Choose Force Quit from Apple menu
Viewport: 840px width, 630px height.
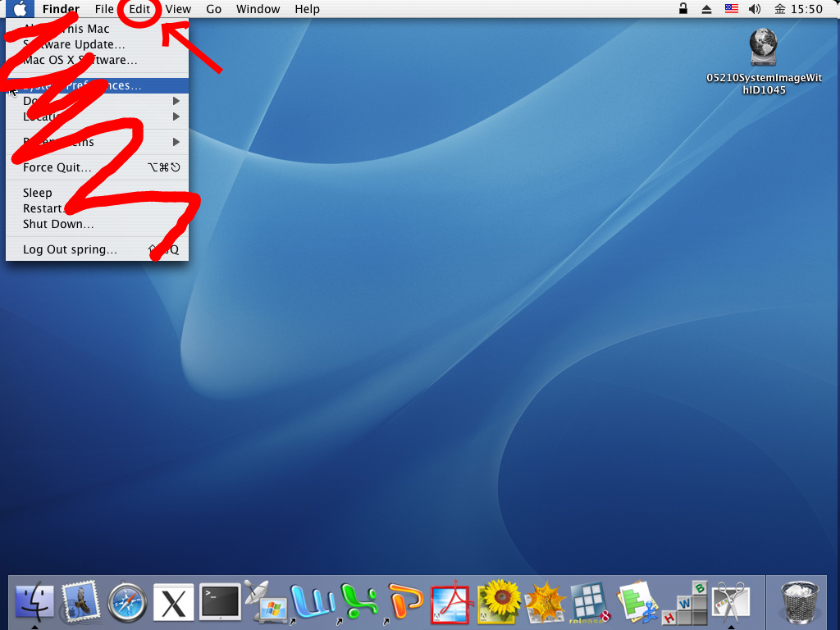click(x=57, y=167)
